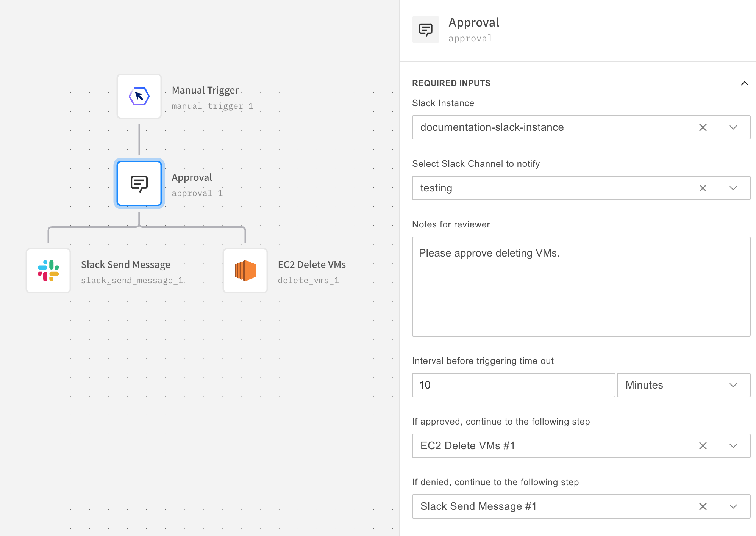The height and width of the screenshot is (536, 756).
Task: Clear the Slack Send Message #1 denied step
Action: [703, 506]
